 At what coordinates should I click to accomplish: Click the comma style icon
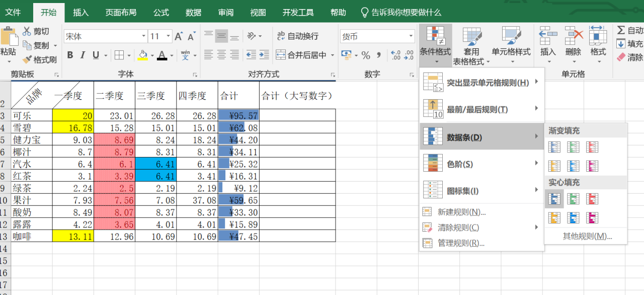pos(379,55)
